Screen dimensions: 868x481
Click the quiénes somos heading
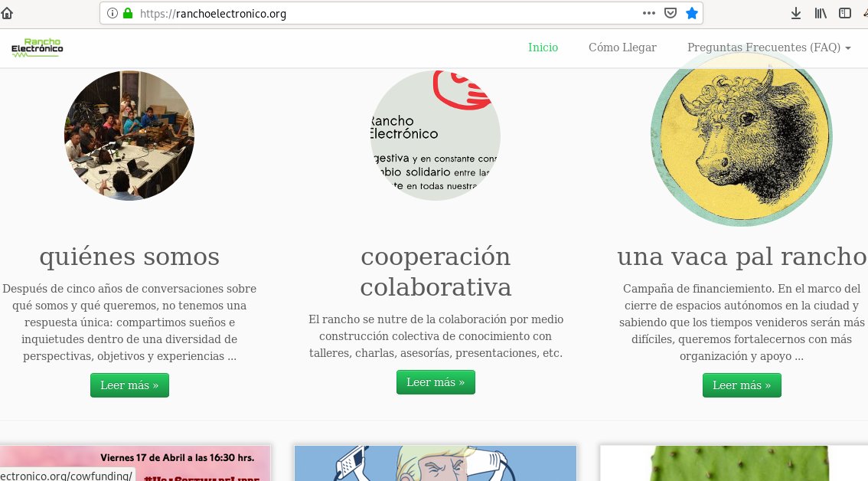129,257
